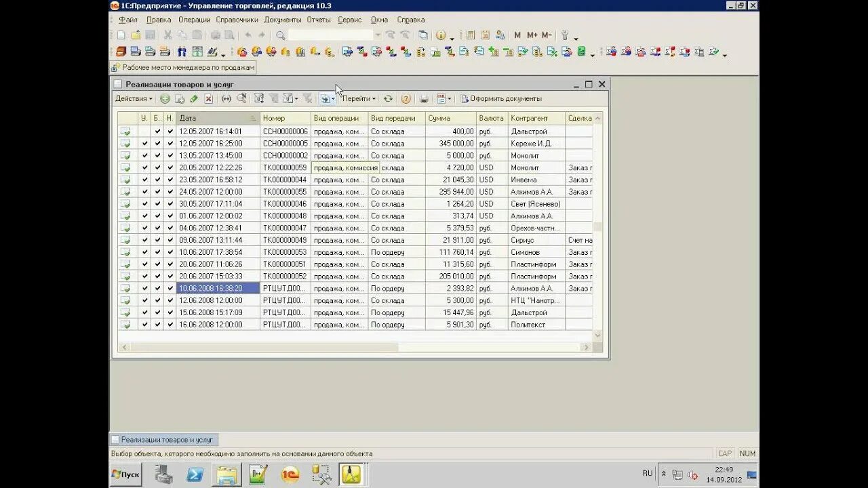Click Оформить документы button

pyautogui.click(x=501, y=99)
